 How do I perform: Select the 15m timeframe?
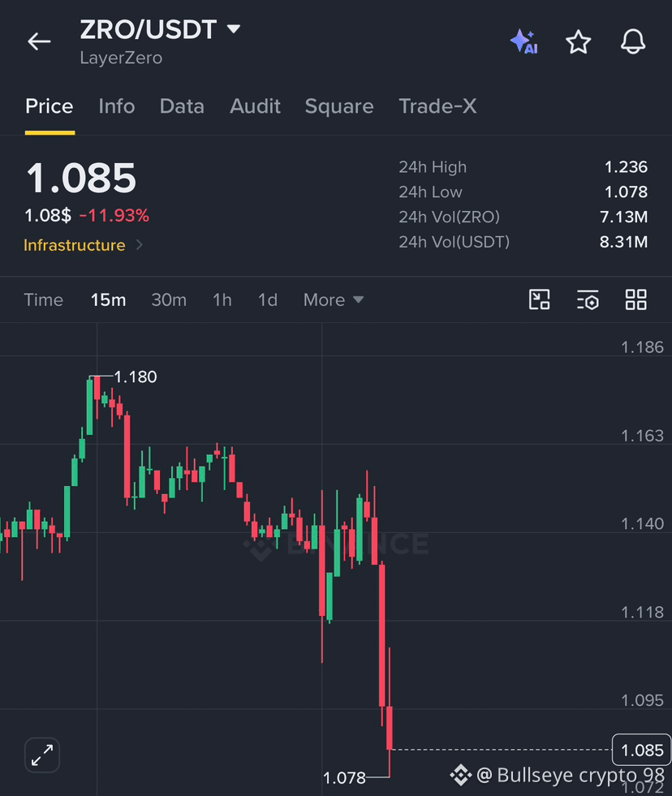[x=108, y=299]
